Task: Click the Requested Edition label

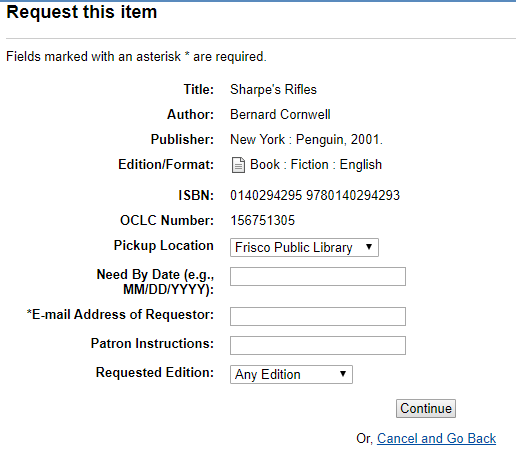Action: [x=155, y=372]
